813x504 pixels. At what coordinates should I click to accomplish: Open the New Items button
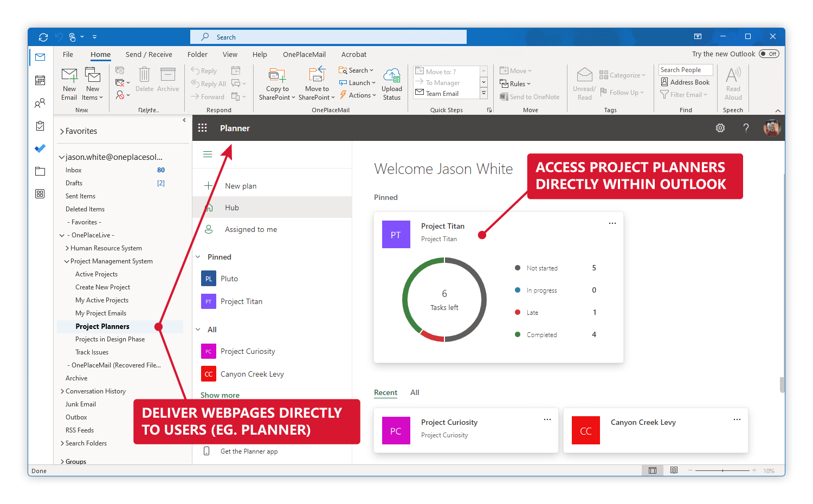point(92,85)
